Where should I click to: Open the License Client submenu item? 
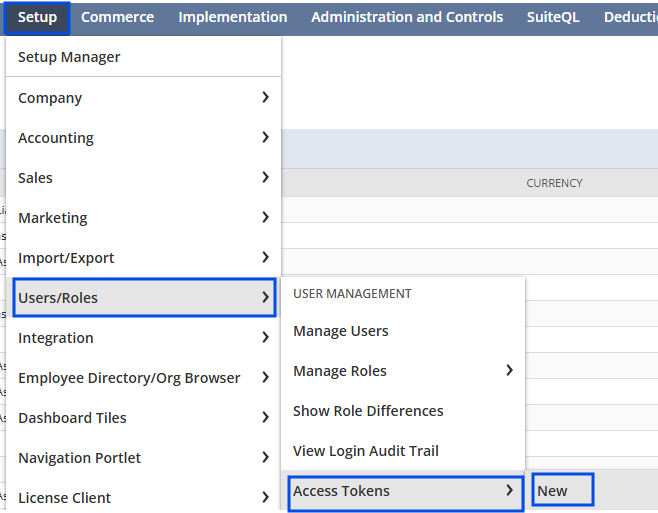(143, 497)
